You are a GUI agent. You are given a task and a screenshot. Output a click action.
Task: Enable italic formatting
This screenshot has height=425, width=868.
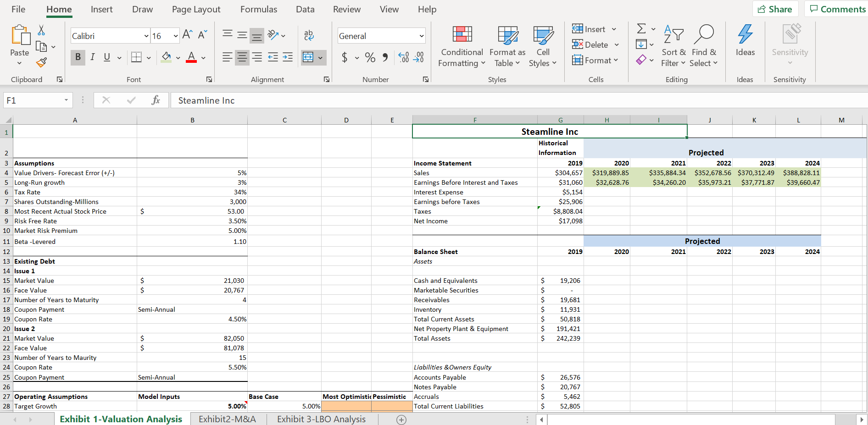coord(92,57)
